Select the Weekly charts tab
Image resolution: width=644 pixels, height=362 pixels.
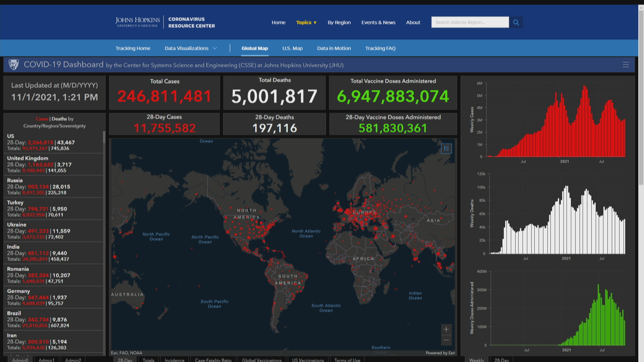click(x=476, y=360)
